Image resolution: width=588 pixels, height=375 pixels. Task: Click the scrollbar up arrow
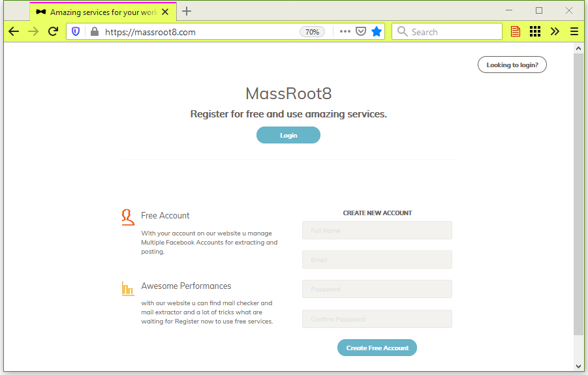click(x=578, y=48)
